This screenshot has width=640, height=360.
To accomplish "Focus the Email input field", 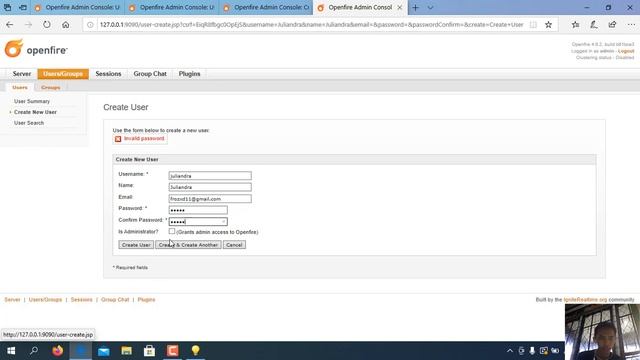I will [x=210, y=199].
